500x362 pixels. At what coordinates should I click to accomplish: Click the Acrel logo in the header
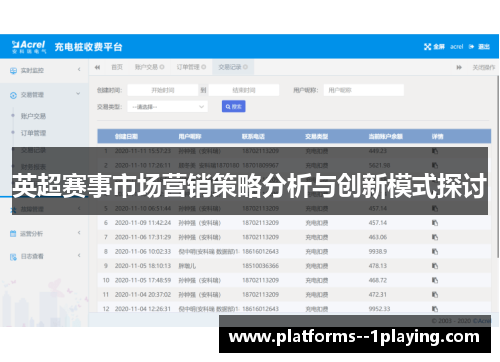coord(28,47)
